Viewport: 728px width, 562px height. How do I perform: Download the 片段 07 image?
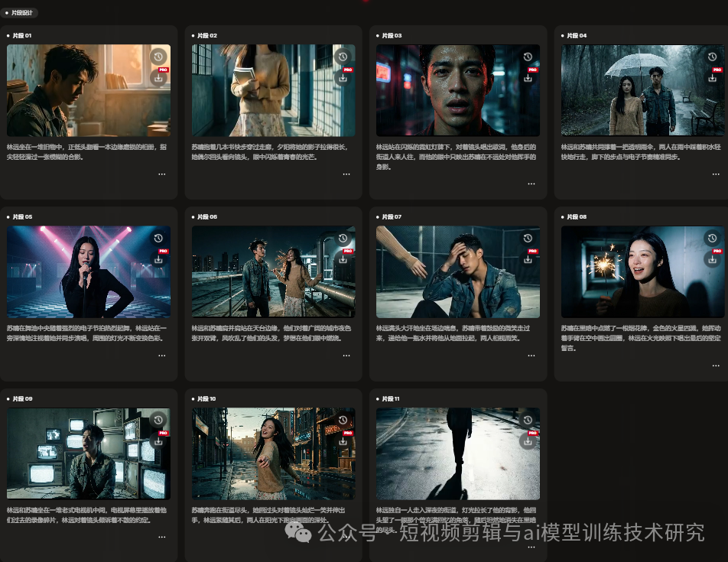[x=528, y=259]
